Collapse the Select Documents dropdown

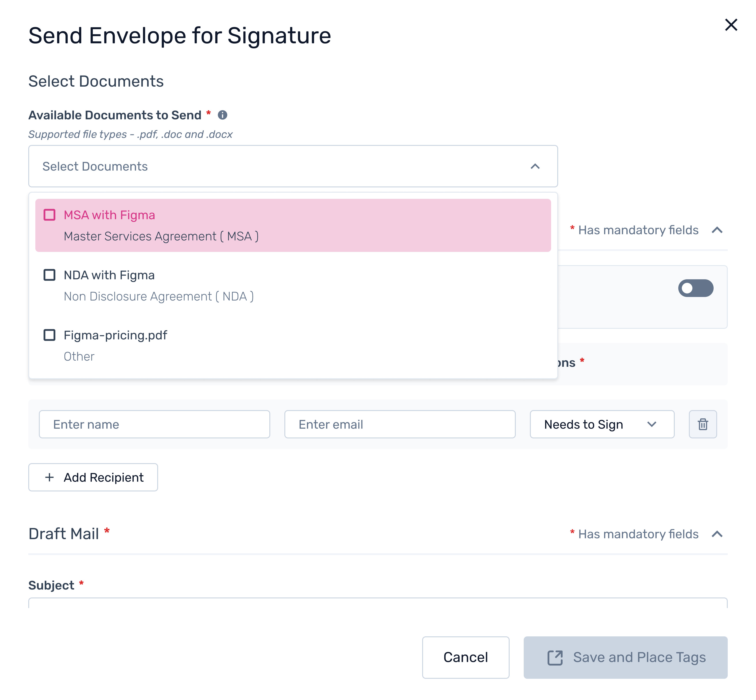535,166
